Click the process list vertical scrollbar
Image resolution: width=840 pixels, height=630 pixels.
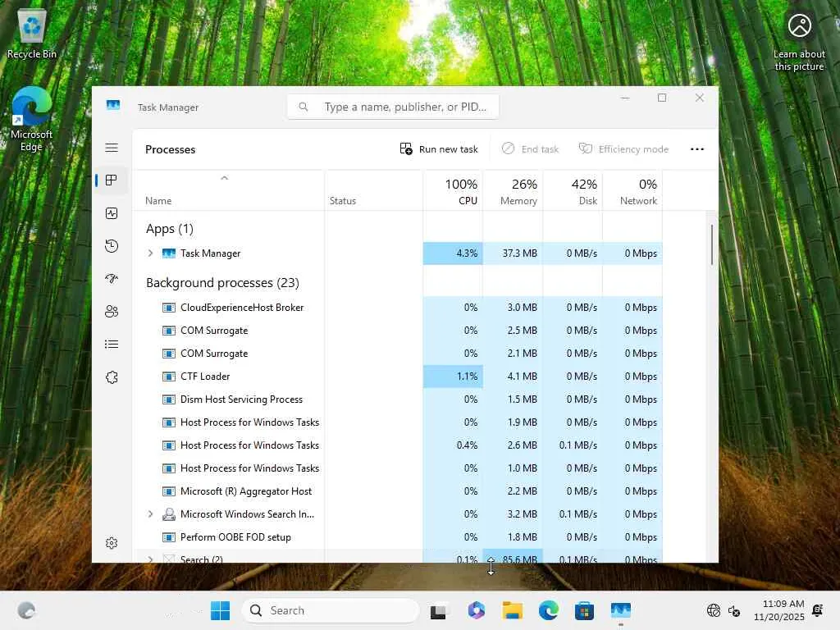click(711, 244)
